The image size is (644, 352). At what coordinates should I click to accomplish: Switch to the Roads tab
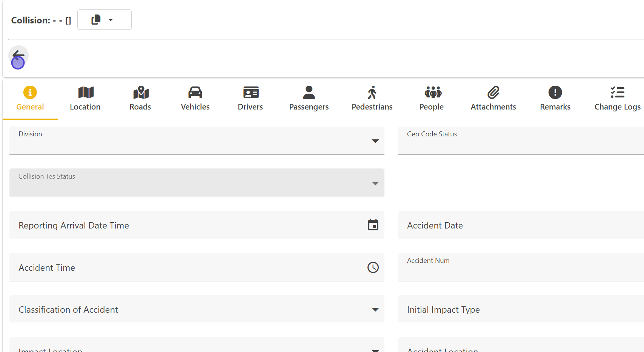pos(140,99)
